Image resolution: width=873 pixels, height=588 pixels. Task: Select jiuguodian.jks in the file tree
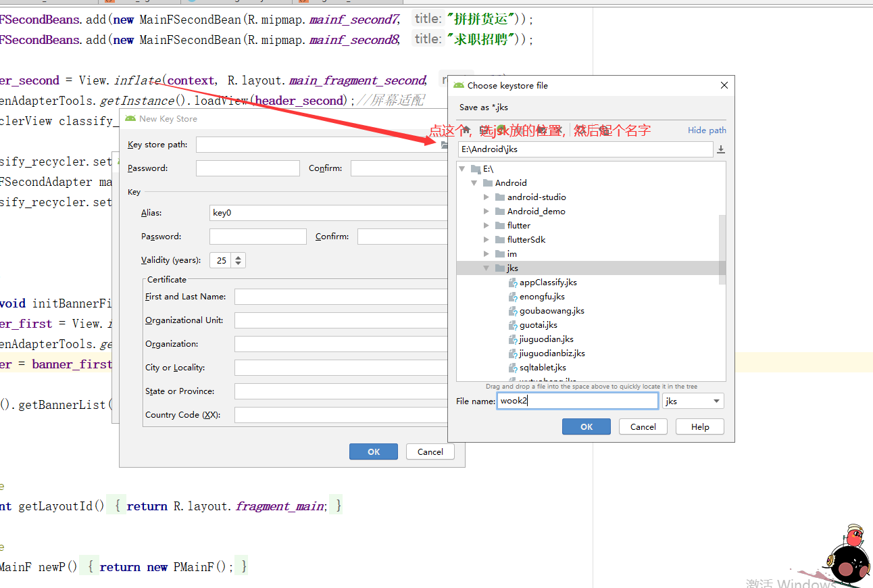pos(547,339)
